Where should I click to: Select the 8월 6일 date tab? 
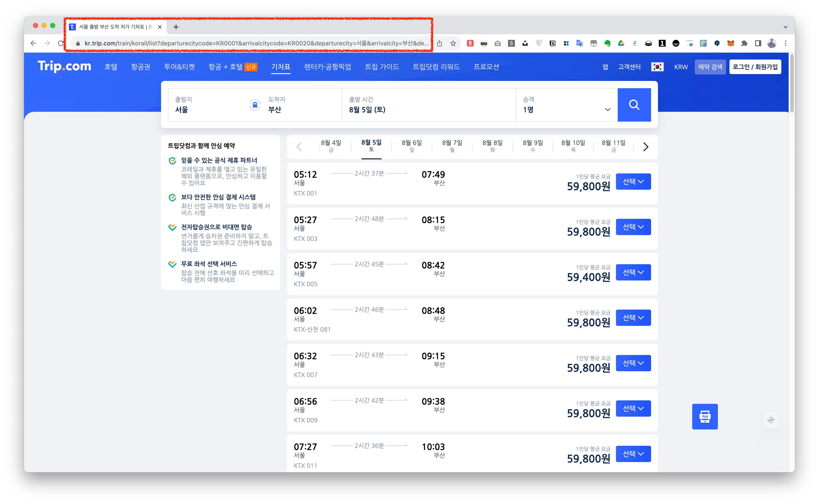[x=411, y=146]
